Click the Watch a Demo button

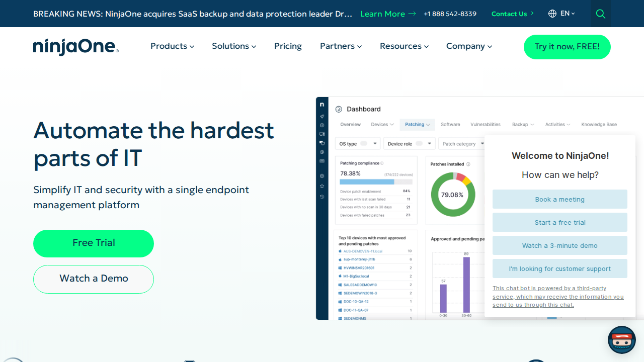coord(94,279)
